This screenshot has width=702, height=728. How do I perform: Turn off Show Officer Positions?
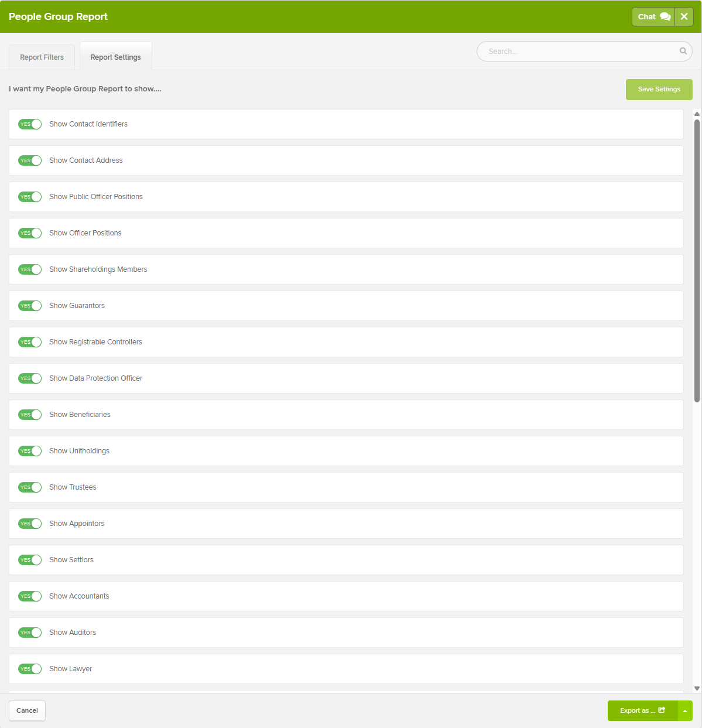point(30,233)
